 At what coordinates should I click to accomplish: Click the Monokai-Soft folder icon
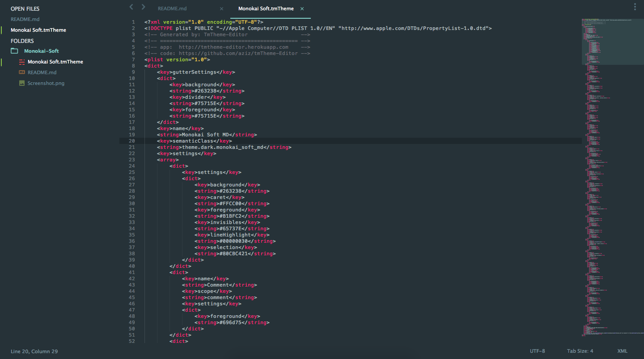(14, 51)
